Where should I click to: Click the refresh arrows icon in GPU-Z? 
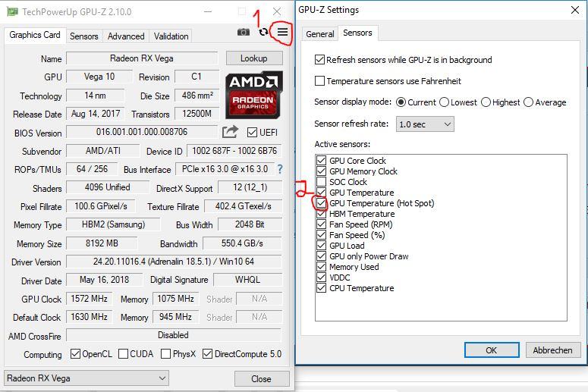coord(263,33)
